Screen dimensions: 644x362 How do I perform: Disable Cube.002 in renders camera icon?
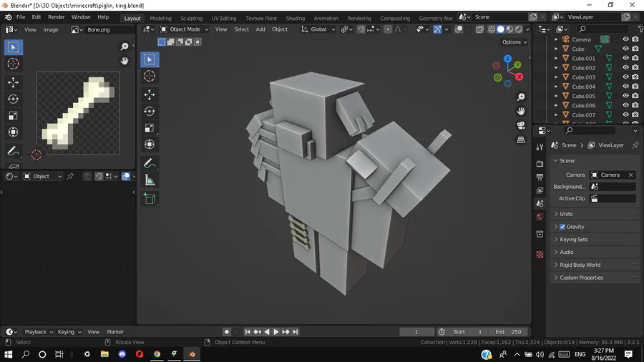[x=635, y=68]
